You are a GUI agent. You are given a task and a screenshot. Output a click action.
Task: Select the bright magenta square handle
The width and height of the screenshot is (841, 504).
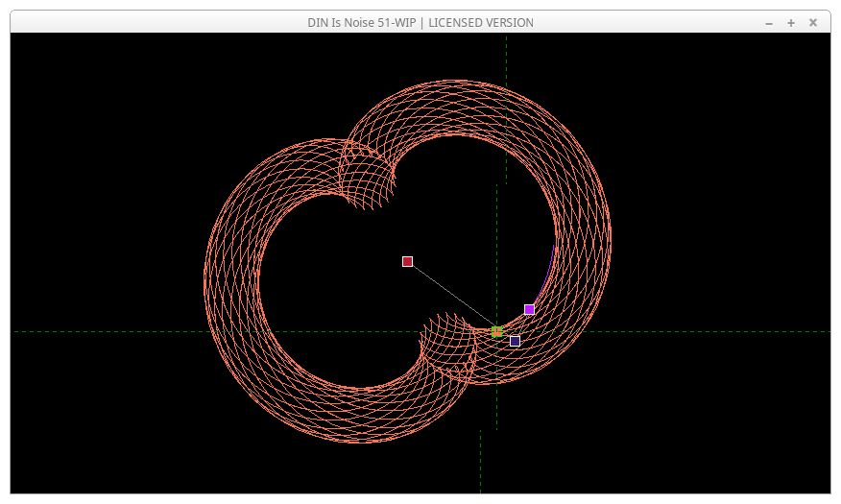529,309
